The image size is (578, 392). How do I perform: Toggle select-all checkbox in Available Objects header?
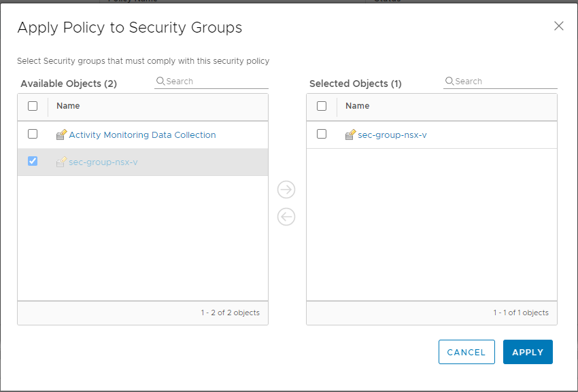[x=33, y=106]
